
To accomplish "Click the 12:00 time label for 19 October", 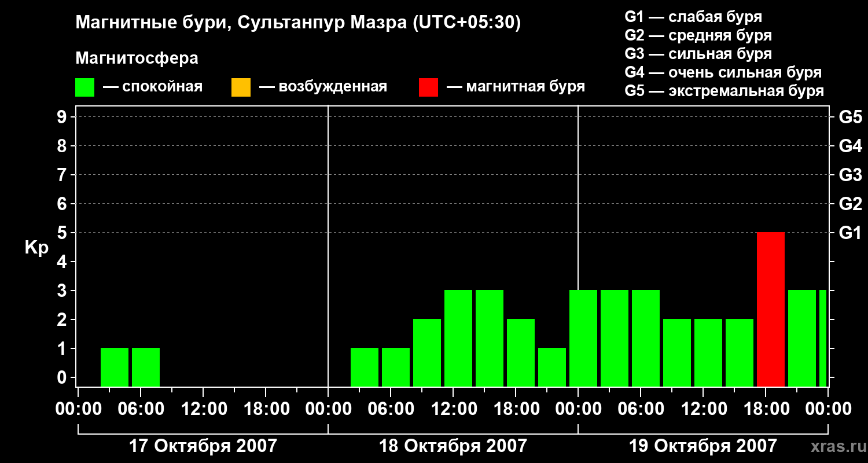I will [x=703, y=409].
